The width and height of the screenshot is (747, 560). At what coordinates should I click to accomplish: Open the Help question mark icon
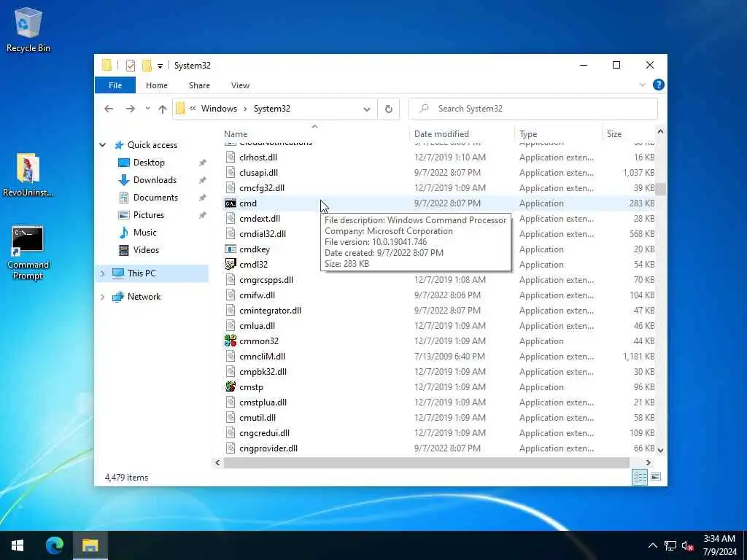[x=659, y=85]
